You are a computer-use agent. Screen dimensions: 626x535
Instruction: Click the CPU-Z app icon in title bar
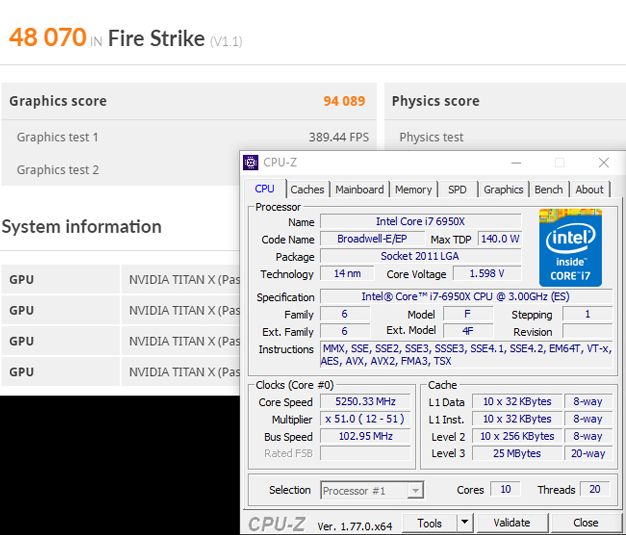(253, 162)
